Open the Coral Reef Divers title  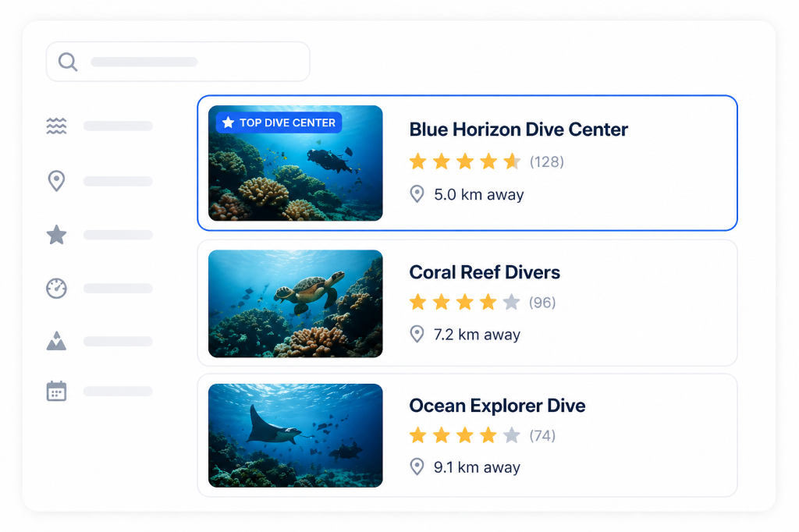click(485, 272)
